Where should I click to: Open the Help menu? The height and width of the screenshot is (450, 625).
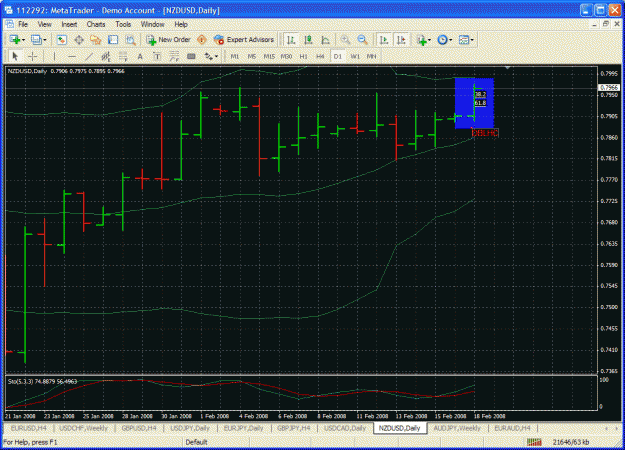click(x=181, y=24)
